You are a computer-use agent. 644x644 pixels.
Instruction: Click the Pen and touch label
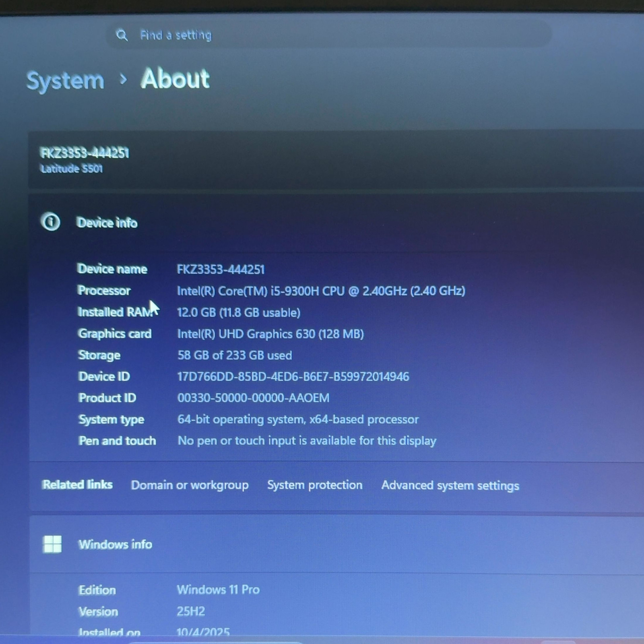117,441
